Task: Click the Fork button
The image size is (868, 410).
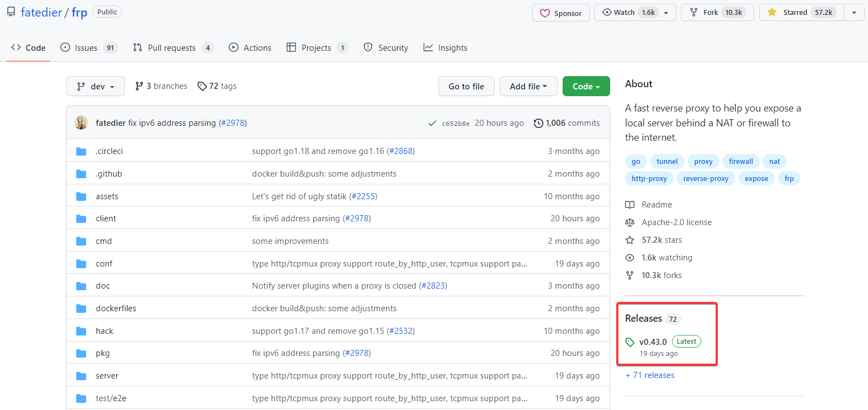Action: click(x=717, y=13)
